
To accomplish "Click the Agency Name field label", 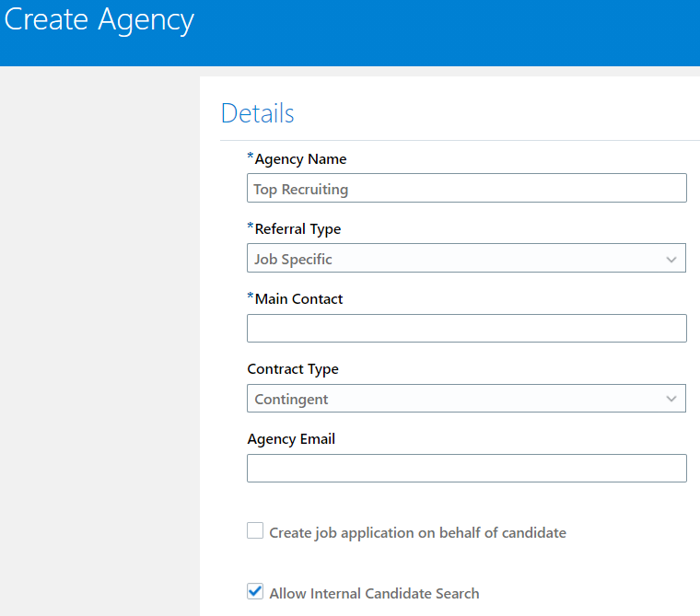I will tap(300, 159).
